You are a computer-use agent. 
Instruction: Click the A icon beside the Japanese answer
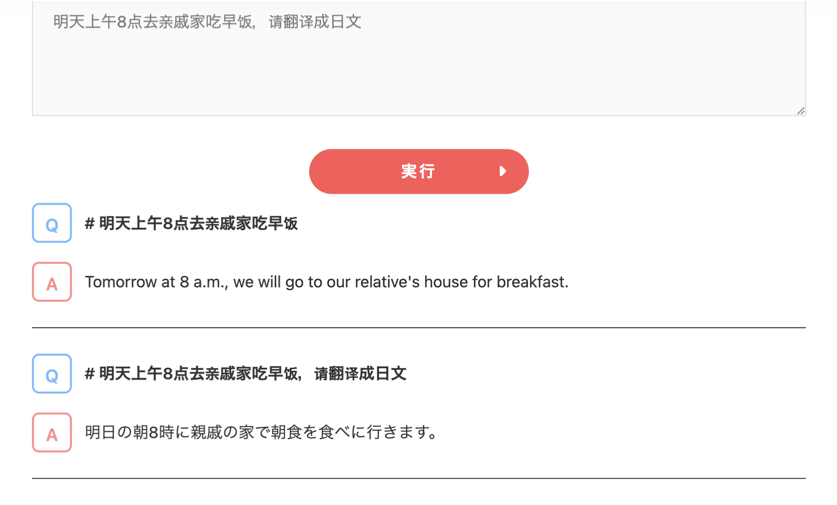coord(52,433)
